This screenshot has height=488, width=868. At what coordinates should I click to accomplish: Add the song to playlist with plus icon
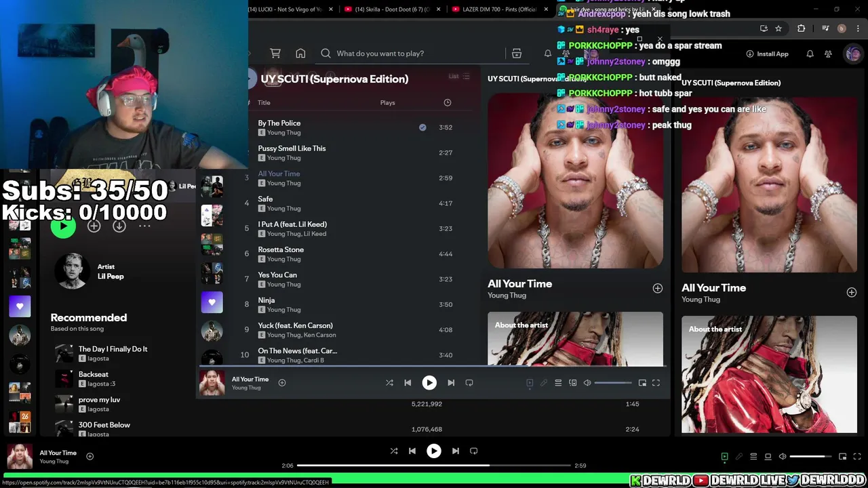(94, 226)
